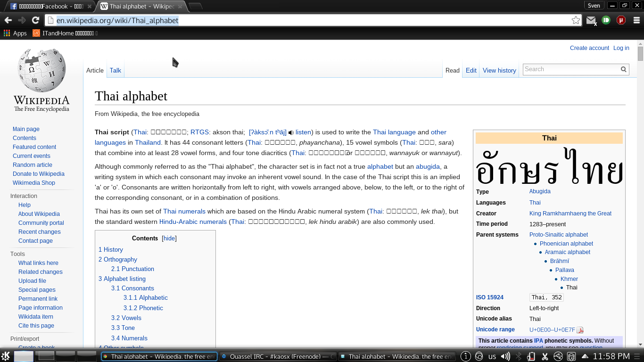This screenshot has width=644, height=362.
Task: Open the Cite this page link
Action: [36, 326]
